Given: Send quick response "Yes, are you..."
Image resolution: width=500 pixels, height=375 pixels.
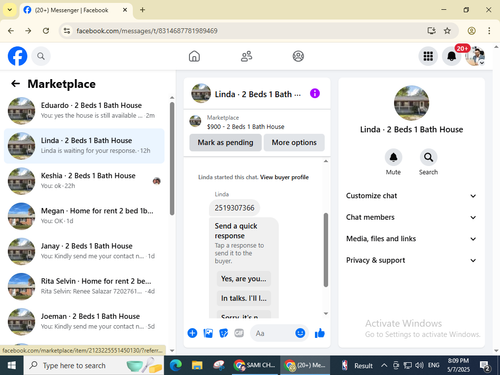Looking at the screenshot, I should point(244,279).
